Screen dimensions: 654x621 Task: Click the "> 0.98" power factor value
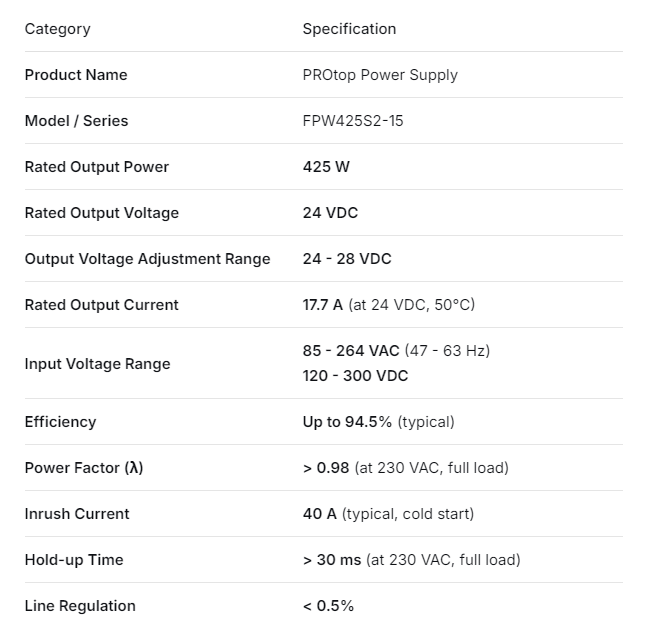tap(325, 468)
